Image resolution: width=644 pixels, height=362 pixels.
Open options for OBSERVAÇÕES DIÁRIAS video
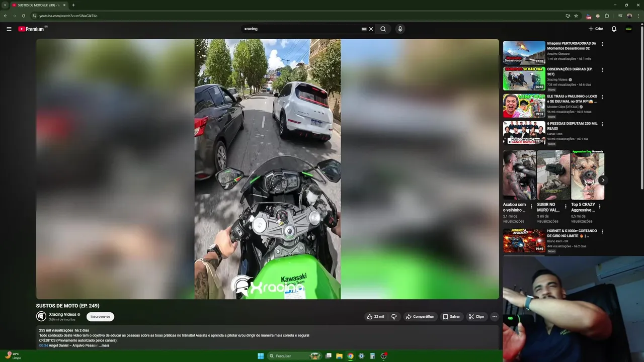[602, 70]
